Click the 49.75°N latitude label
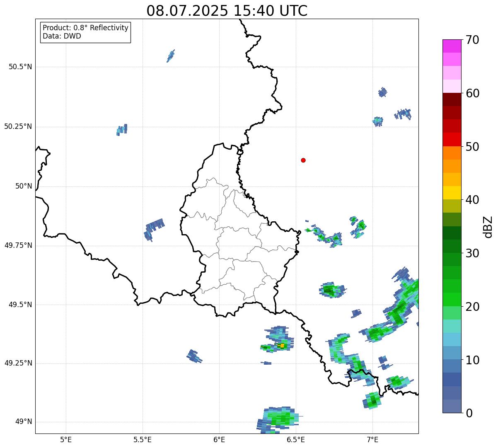 point(18,245)
